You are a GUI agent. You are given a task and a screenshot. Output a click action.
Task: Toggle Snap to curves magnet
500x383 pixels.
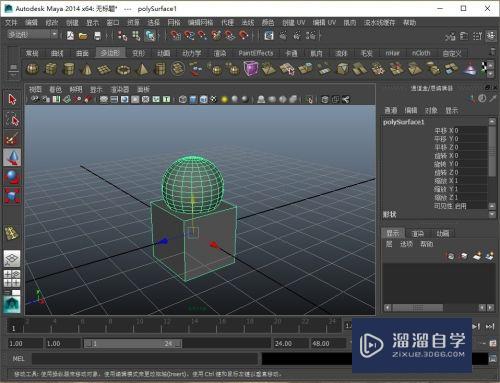click(x=189, y=35)
